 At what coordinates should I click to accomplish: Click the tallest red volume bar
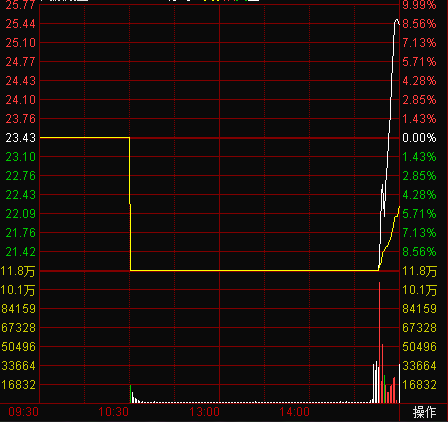[379, 342]
